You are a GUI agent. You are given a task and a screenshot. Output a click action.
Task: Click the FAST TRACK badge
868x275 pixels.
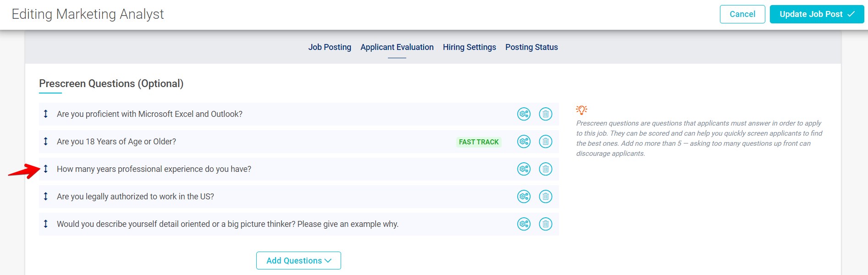[478, 142]
